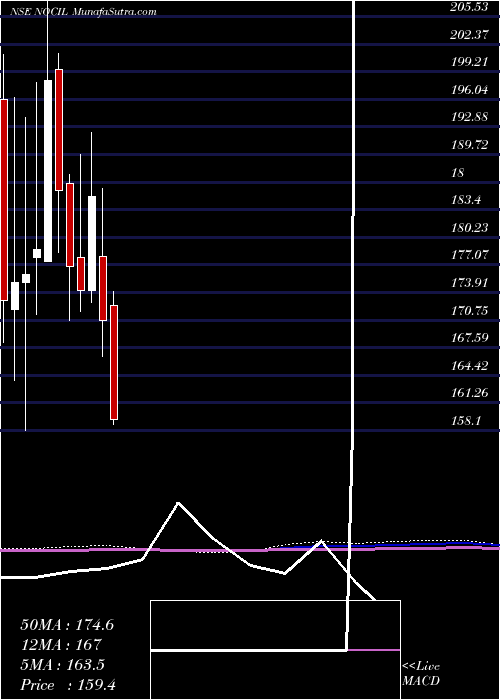Click the Price : 159.4 reading

point(68,685)
